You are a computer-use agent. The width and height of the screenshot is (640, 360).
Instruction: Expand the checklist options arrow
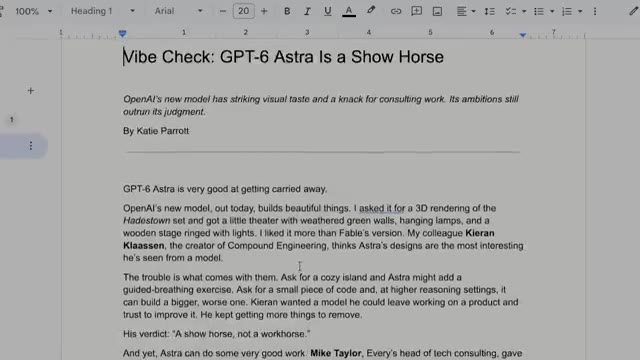point(524,11)
